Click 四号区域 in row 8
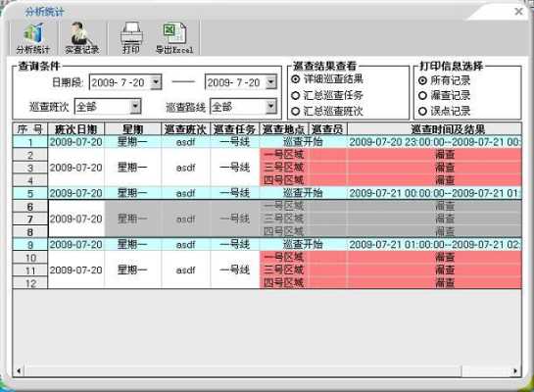534x392 pixels. [x=284, y=231]
